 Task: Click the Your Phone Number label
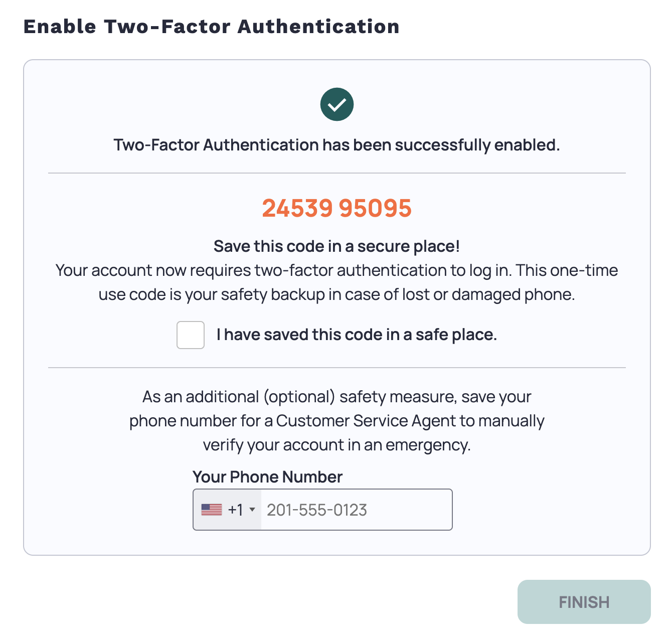tap(267, 476)
